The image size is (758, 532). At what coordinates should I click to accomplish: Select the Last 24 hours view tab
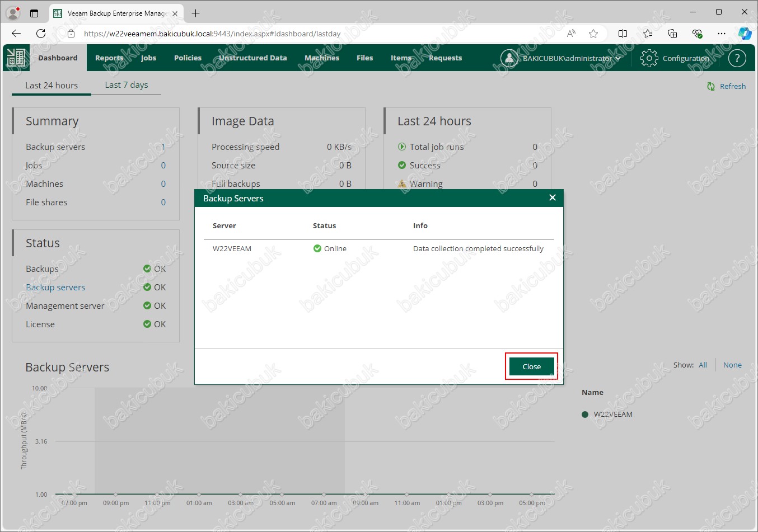52,85
